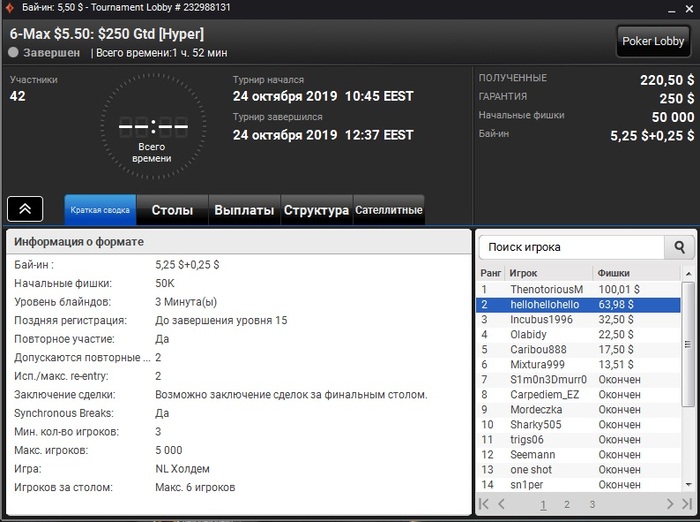700x522 pixels.
Task: Sort by Ранг column header
Action: 491,273
